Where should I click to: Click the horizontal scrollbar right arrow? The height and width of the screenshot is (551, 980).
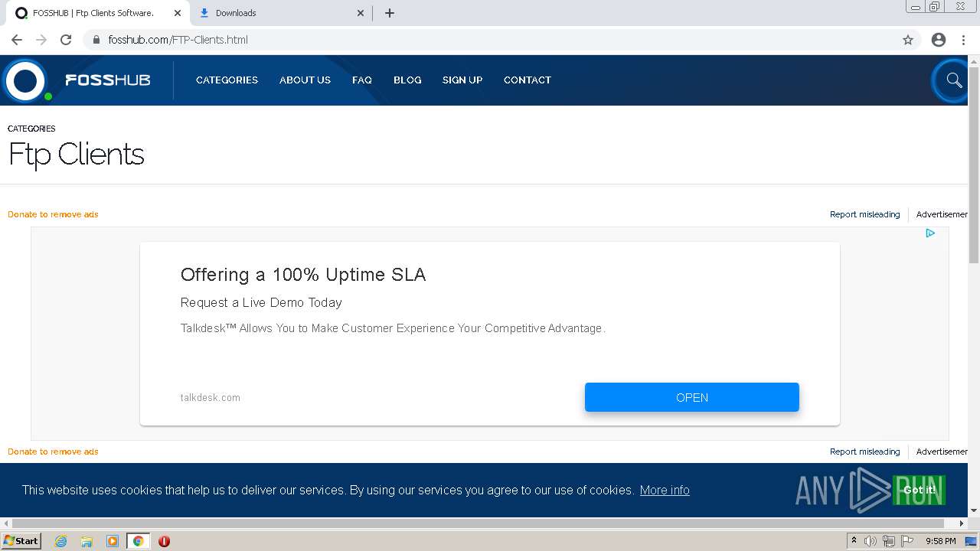pos(962,523)
